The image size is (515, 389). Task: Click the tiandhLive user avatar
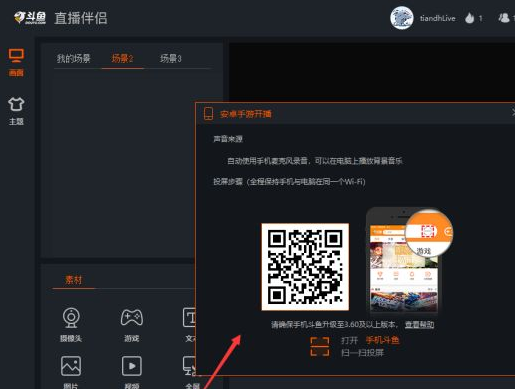pyautogui.click(x=402, y=18)
